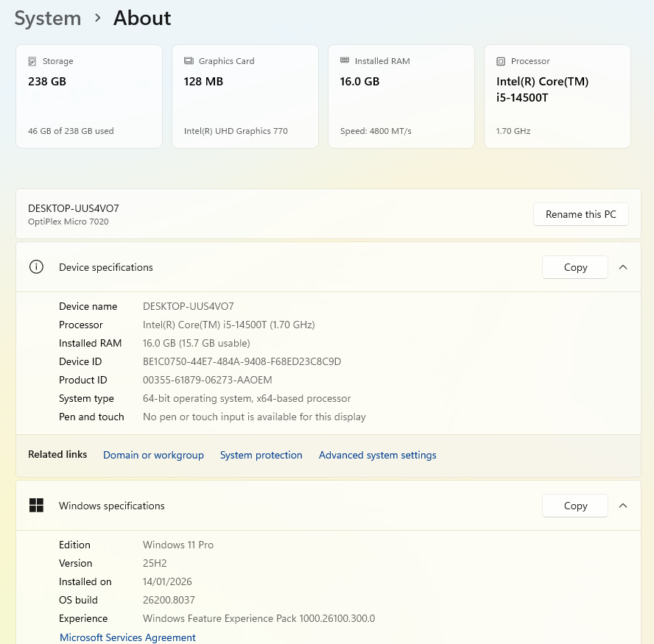The width and height of the screenshot is (654, 644).
Task: Open the System protection link
Action: [x=261, y=455]
